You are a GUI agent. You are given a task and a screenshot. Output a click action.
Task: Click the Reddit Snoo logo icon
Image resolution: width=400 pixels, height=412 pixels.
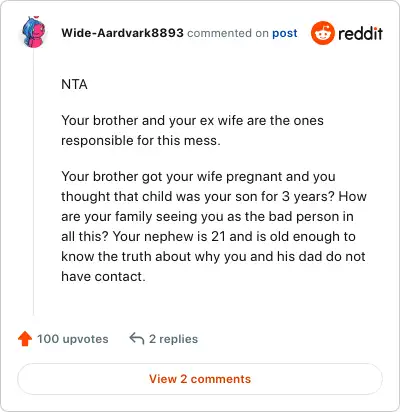pos(322,33)
